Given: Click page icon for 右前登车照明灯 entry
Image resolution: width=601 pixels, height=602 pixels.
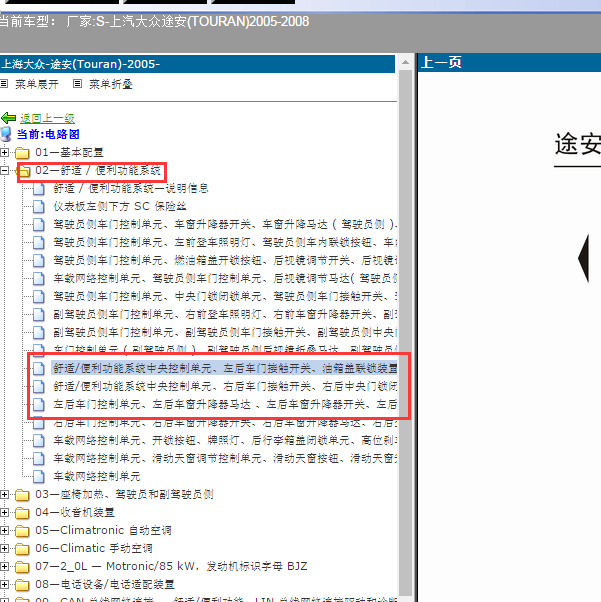Looking at the screenshot, I should (x=38, y=314).
